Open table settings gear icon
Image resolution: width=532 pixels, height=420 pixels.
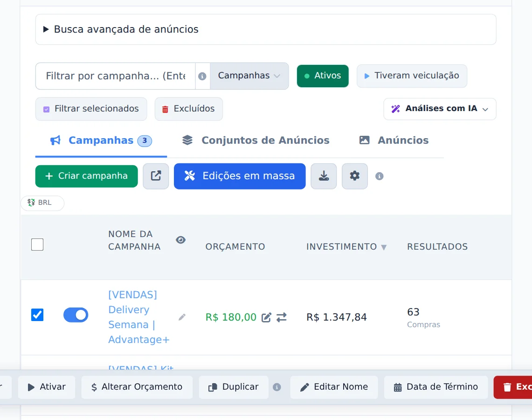tap(354, 176)
